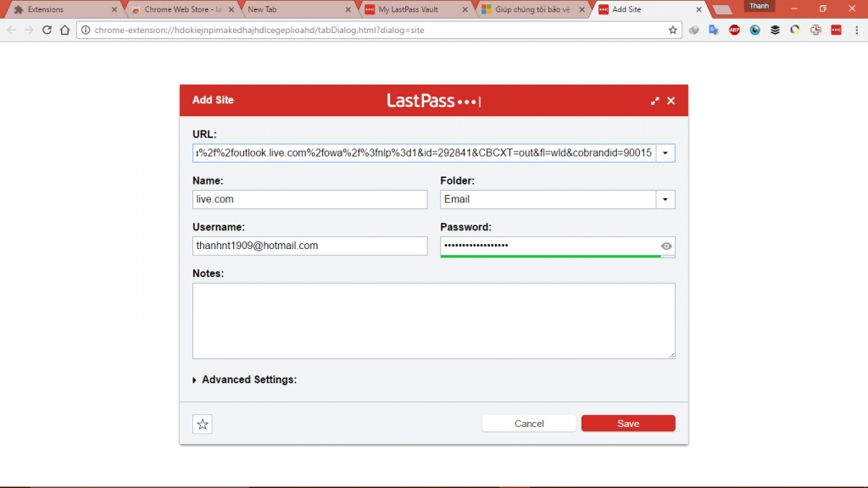This screenshot has height=488, width=868.
Task: Click the black-and-yellow circle extension icon
Action: click(795, 30)
